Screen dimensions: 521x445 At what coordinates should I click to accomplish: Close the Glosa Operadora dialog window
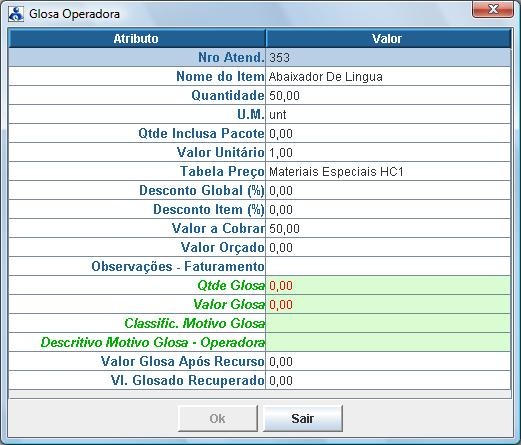[x=492, y=10]
